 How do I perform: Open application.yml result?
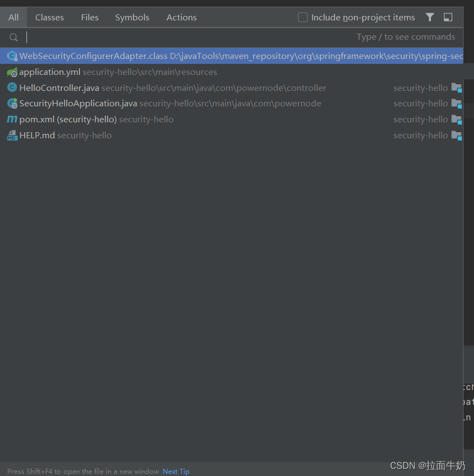(x=231, y=72)
